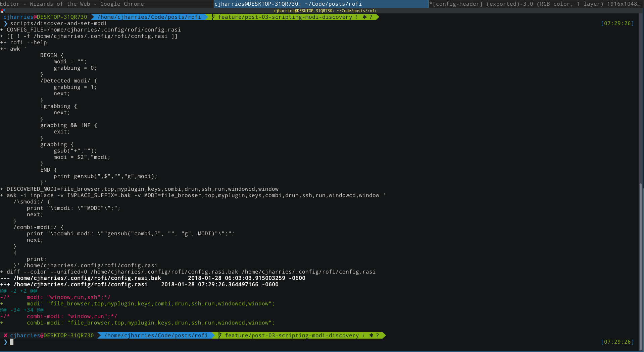Click the CONFIG_FILE= assignment line
This screenshot has width=644, height=352.
tap(91, 30)
